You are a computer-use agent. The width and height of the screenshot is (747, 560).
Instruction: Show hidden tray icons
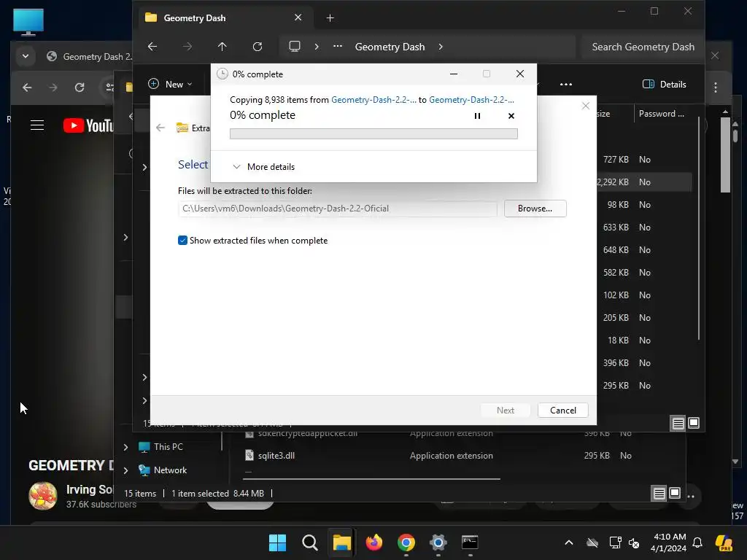[569, 542]
